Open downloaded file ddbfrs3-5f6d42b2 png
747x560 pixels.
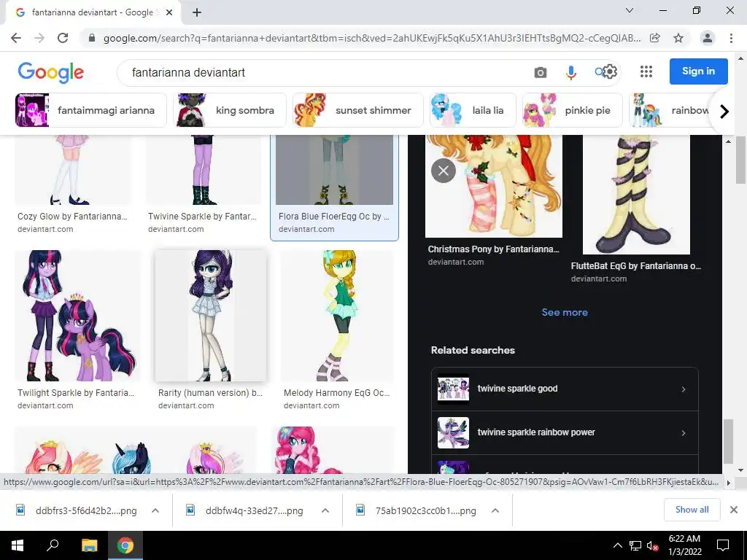[x=77, y=510]
